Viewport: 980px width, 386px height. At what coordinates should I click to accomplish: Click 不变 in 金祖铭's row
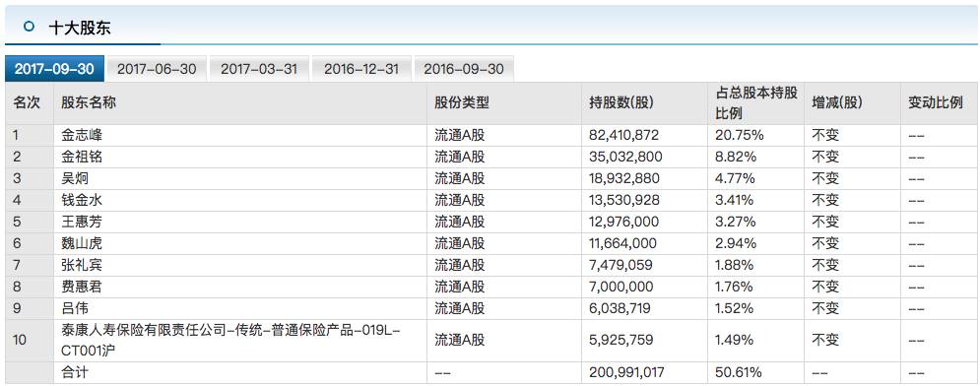pyautogui.click(x=825, y=157)
